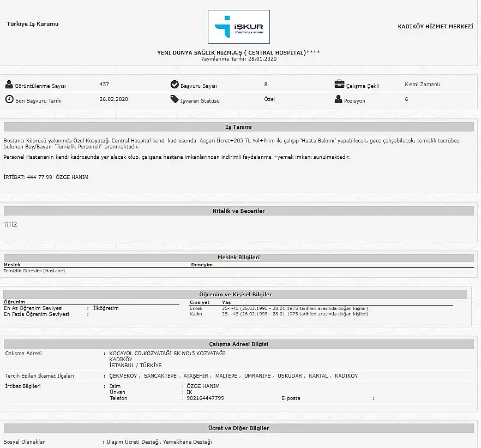This screenshot has width=481, height=448.
Task: Click the publication date 28.01.2020
Action: tap(262, 59)
